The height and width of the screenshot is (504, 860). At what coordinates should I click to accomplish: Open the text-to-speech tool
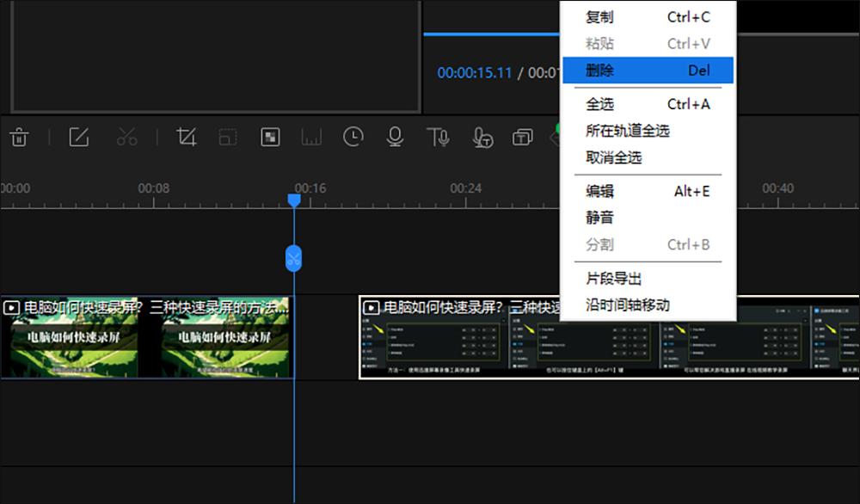438,138
